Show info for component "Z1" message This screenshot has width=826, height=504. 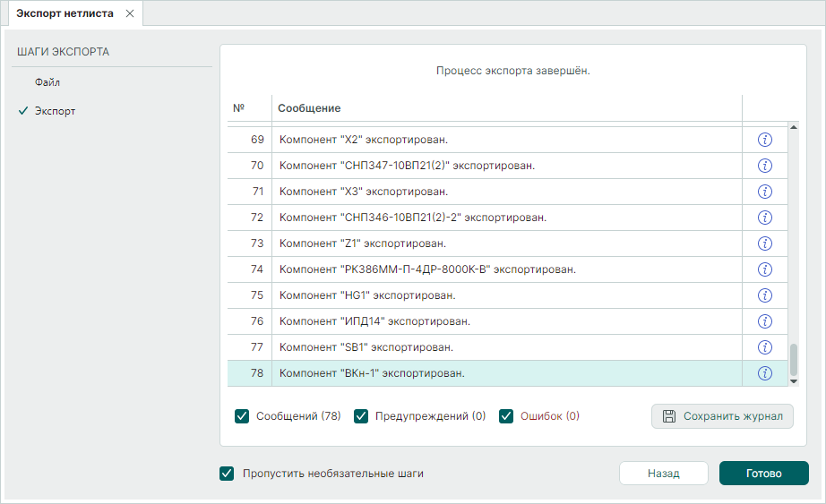tap(765, 243)
